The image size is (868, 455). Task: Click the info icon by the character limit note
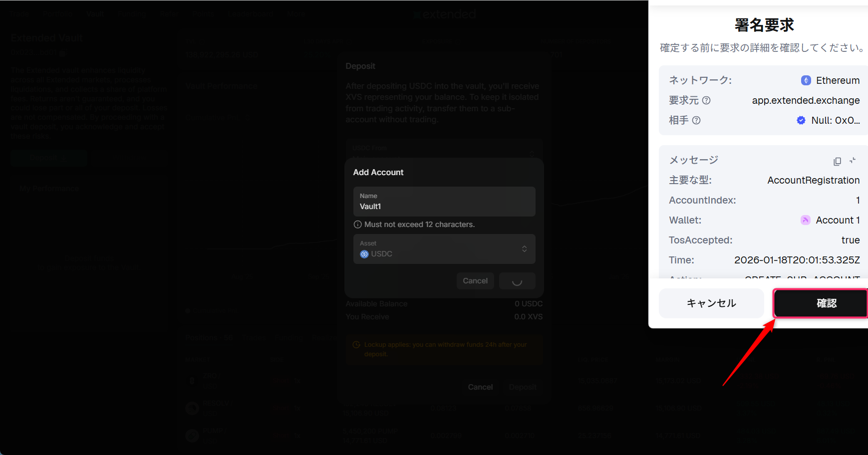tap(357, 225)
